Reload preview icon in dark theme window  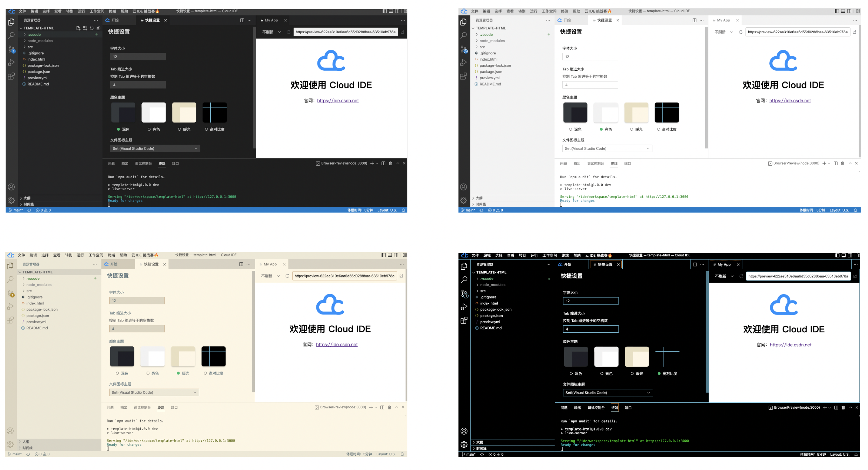288,32
